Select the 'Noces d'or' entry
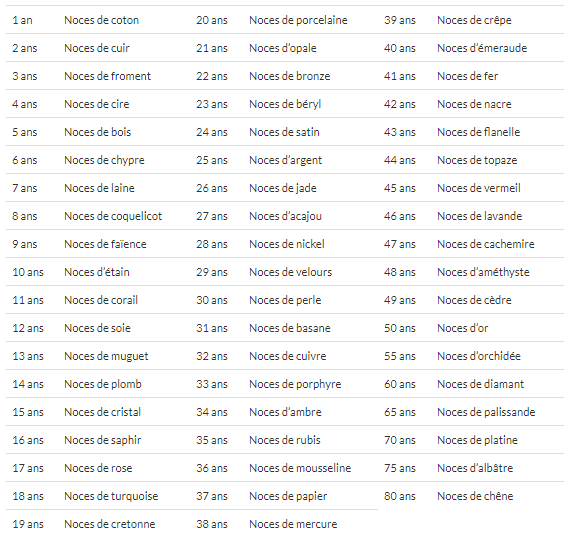The image size is (569, 540). pos(463,328)
